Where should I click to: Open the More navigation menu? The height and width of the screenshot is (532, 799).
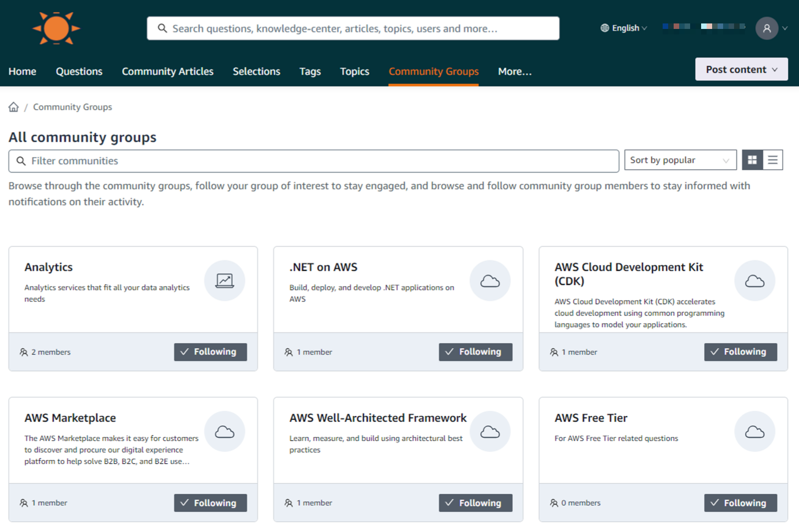514,71
